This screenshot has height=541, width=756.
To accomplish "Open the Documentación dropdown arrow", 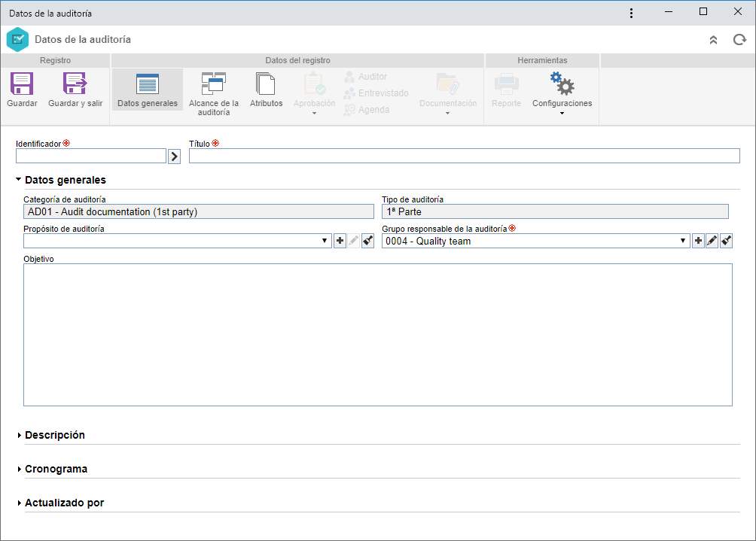I will (x=447, y=113).
